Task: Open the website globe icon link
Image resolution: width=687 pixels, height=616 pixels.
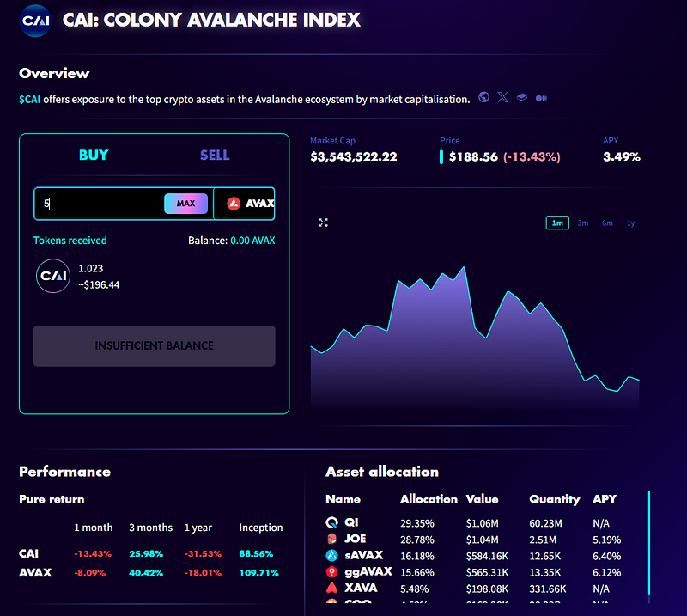Action: [483, 97]
